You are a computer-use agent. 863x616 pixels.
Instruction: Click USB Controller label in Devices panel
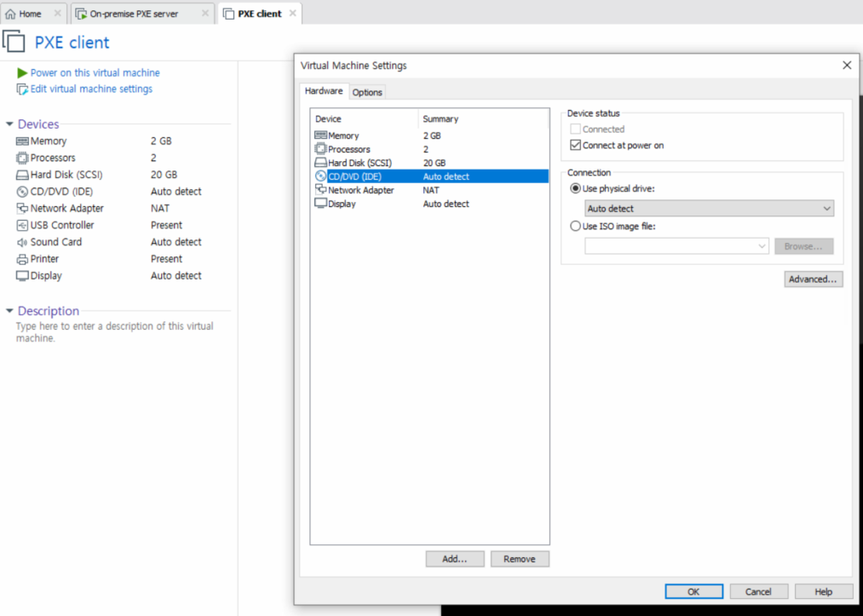[x=62, y=225]
